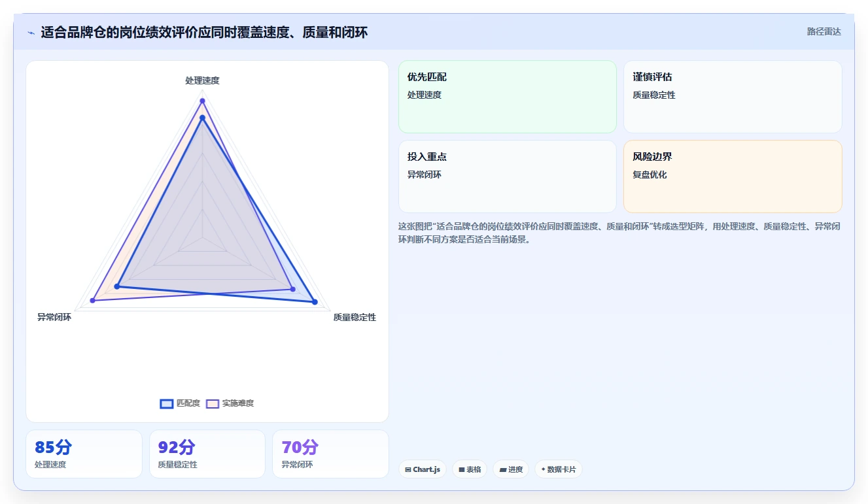Screen dimensions: 868x504
Task: Click the 路径雷达 label in header
Action: tap(824, 31)
